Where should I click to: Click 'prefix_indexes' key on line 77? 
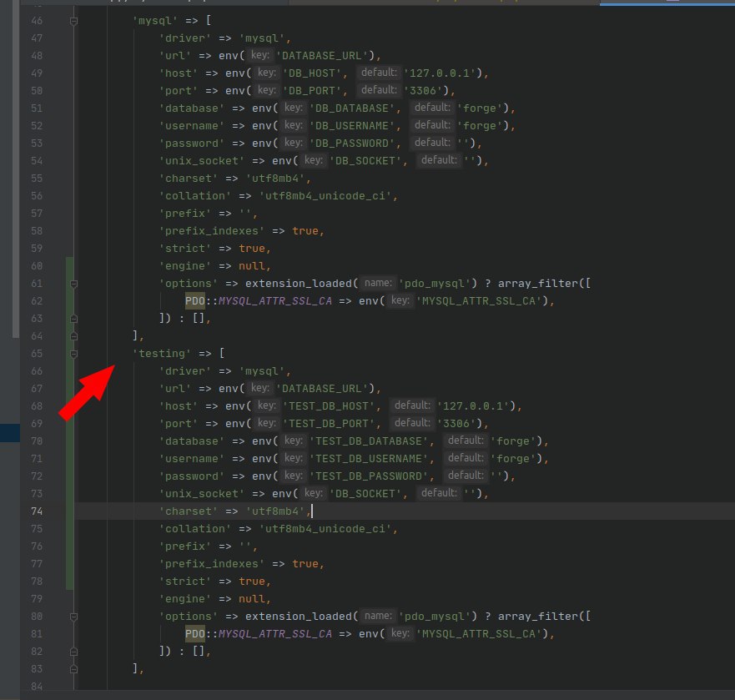pyautogui.click(x=211, y=563)
